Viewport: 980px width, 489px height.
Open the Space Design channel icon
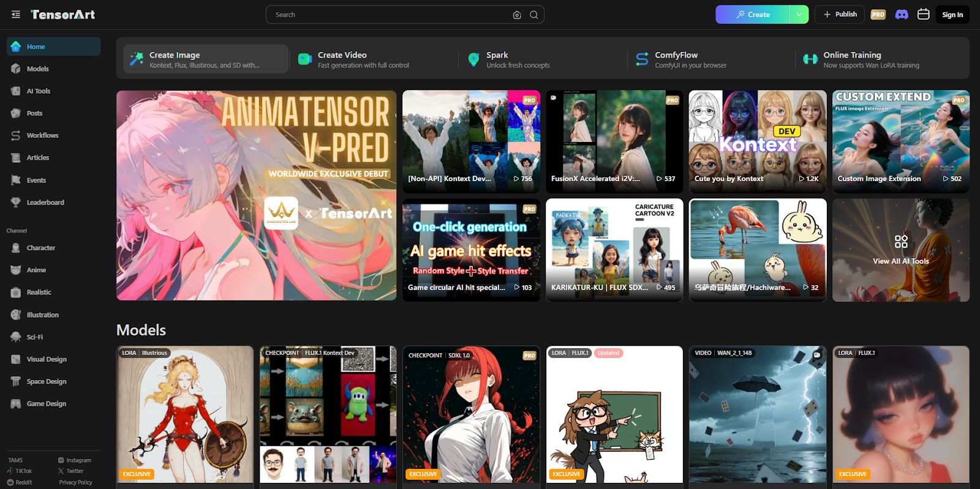[x=16, y=381]
